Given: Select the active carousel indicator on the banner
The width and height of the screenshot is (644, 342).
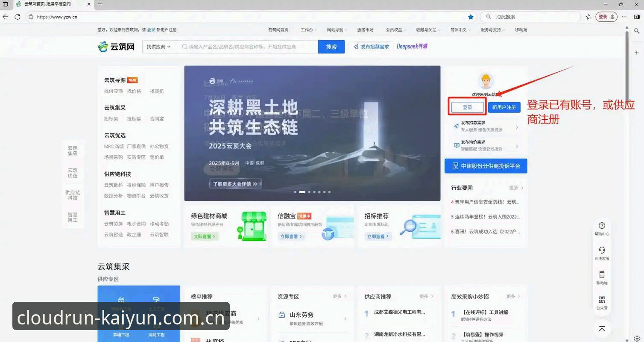Looking at the screenshot, I should 302,192.
